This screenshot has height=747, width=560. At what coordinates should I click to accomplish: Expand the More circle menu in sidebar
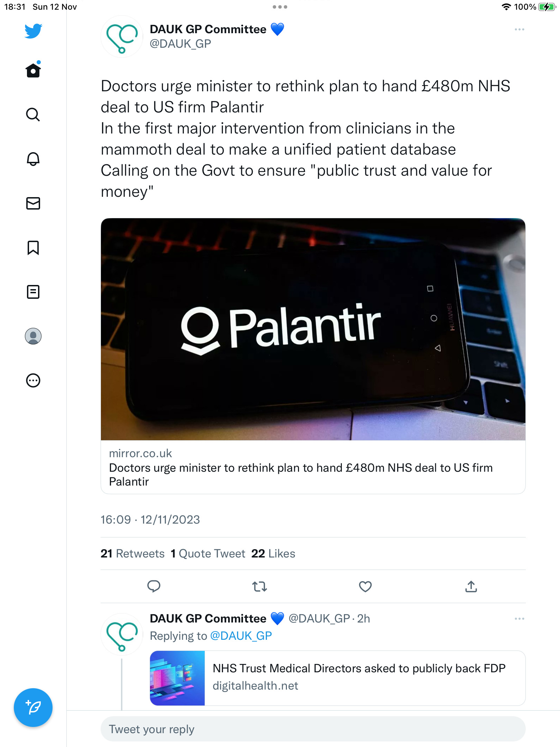click(33, 380)
